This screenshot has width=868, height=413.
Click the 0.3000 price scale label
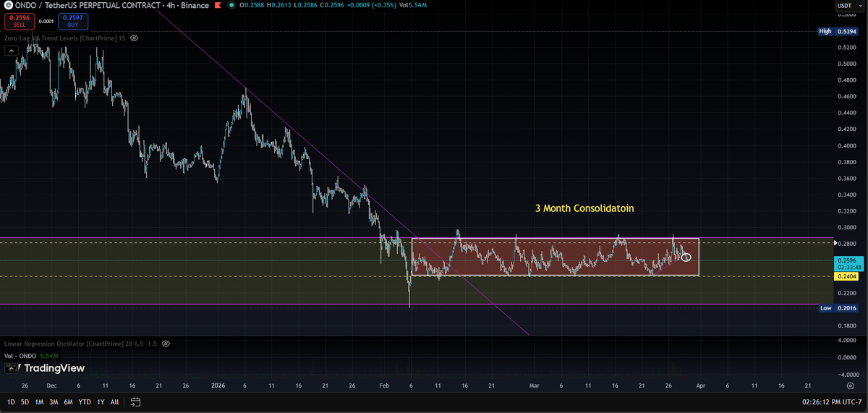(846, 227)
